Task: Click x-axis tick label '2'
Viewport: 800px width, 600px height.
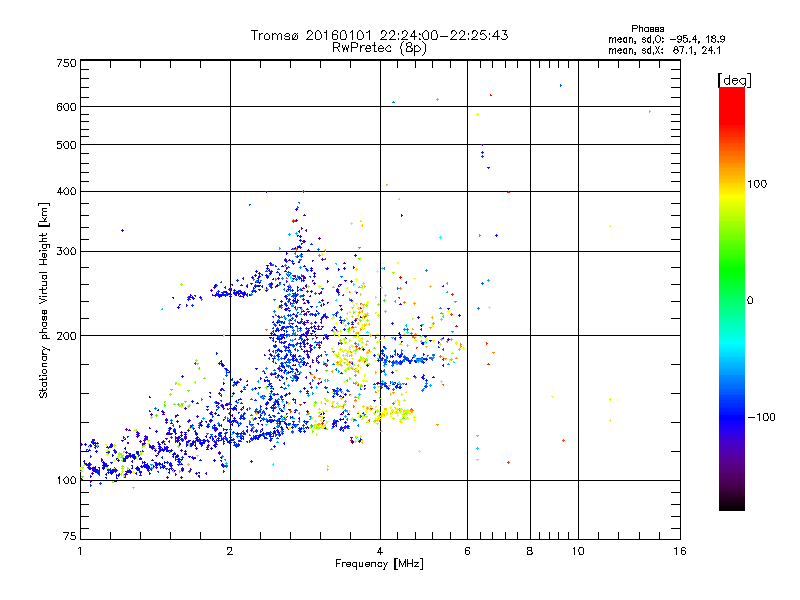Action: tap(230, 551)
